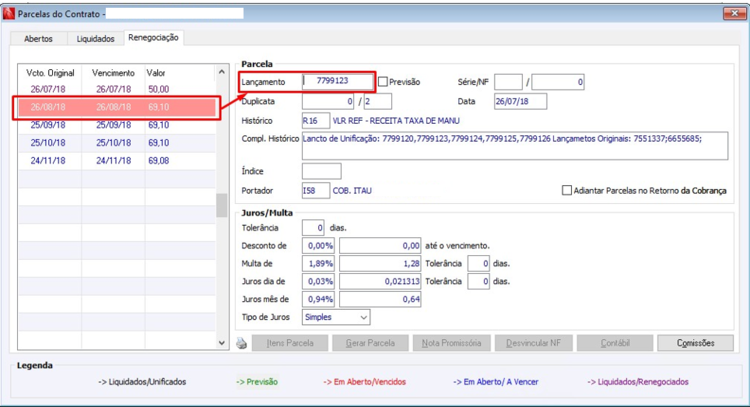Image resolution: width=750 pixels, height=407 pixels.
Task: Click the Série field before the slash
Action: click(508, 82)
